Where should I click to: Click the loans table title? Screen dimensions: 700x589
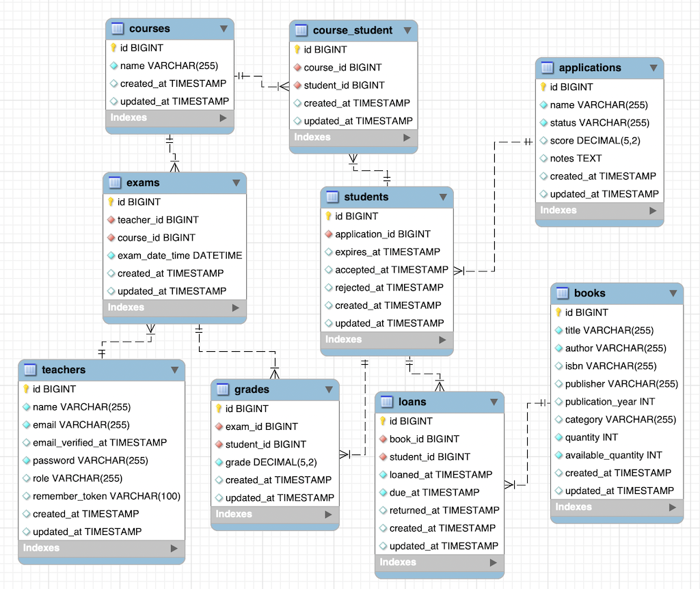tap(413, 402)
